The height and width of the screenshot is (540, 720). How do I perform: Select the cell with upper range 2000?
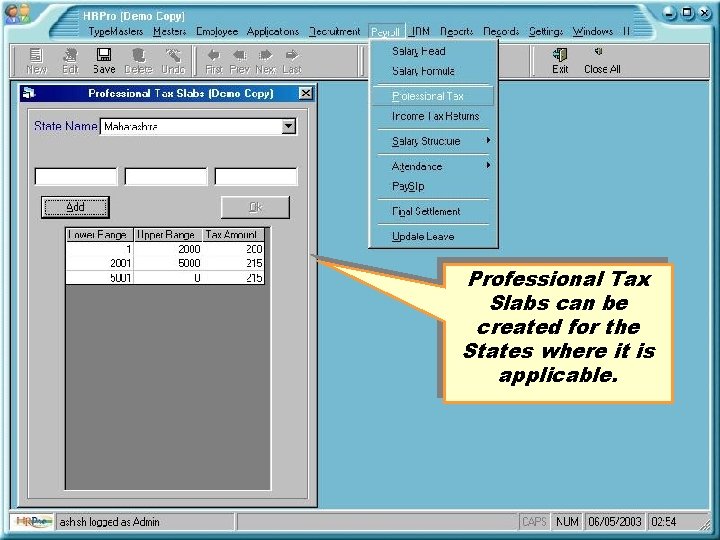(x=168, y=249)
